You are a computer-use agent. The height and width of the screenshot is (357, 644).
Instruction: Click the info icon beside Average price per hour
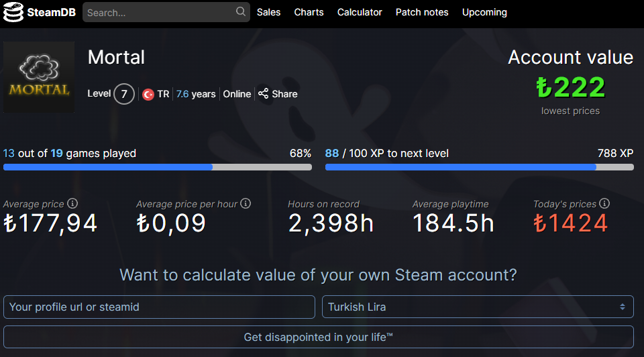[x=246, y=203]
